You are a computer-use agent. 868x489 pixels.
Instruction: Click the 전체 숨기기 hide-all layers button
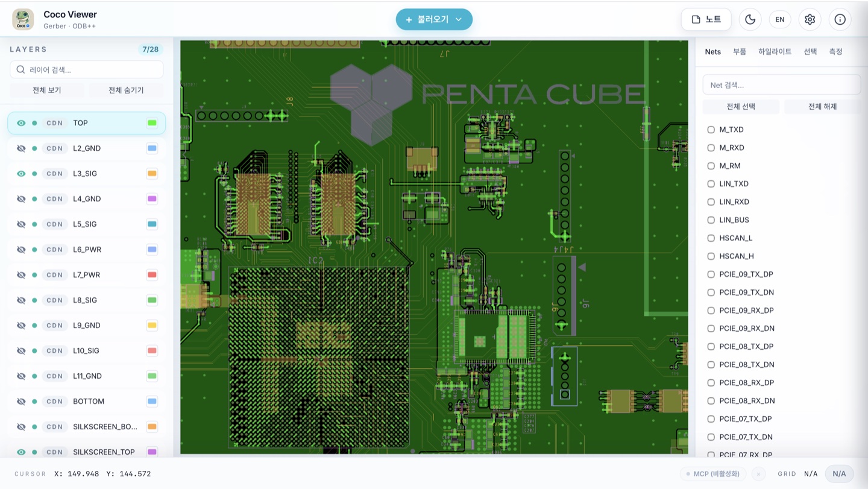126,90
